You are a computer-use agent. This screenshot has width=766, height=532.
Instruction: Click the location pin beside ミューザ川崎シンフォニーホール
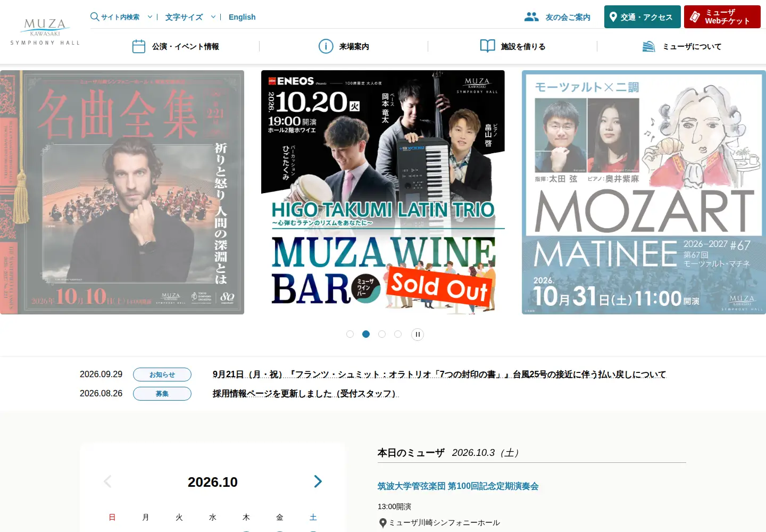click(x=382, y=523)
